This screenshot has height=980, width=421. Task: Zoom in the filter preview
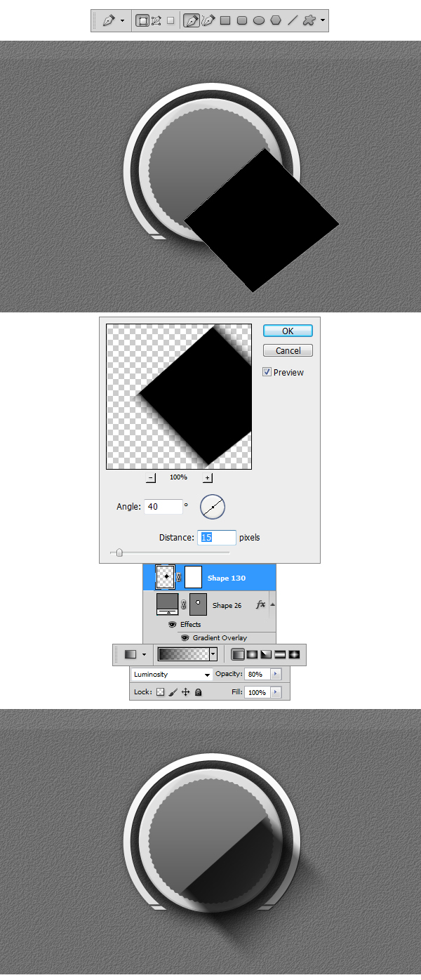pos(208,478)
